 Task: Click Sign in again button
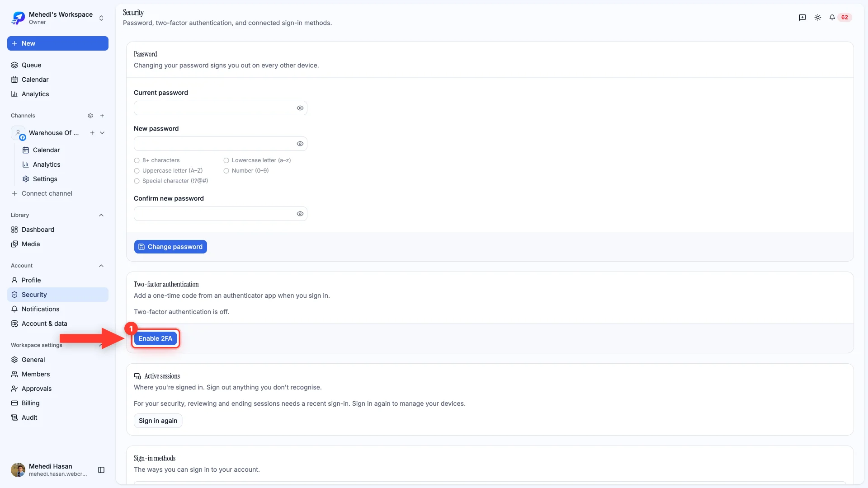tap(158, 421)
